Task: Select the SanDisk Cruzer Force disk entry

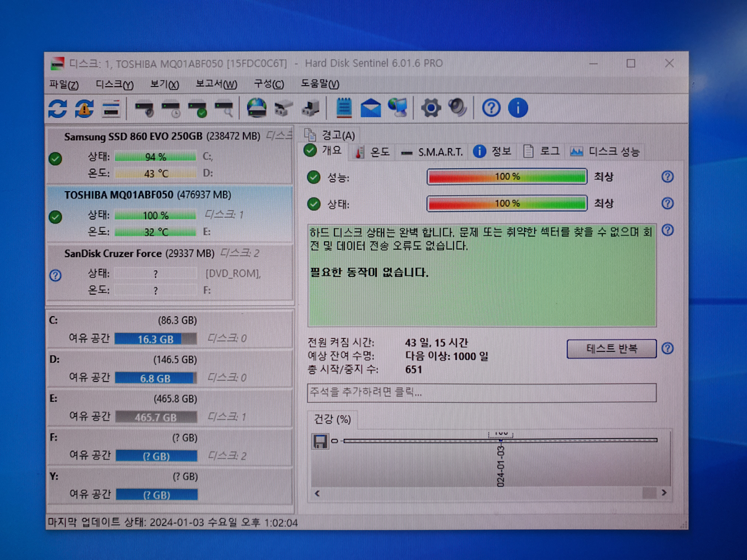Action: point(170,272)
